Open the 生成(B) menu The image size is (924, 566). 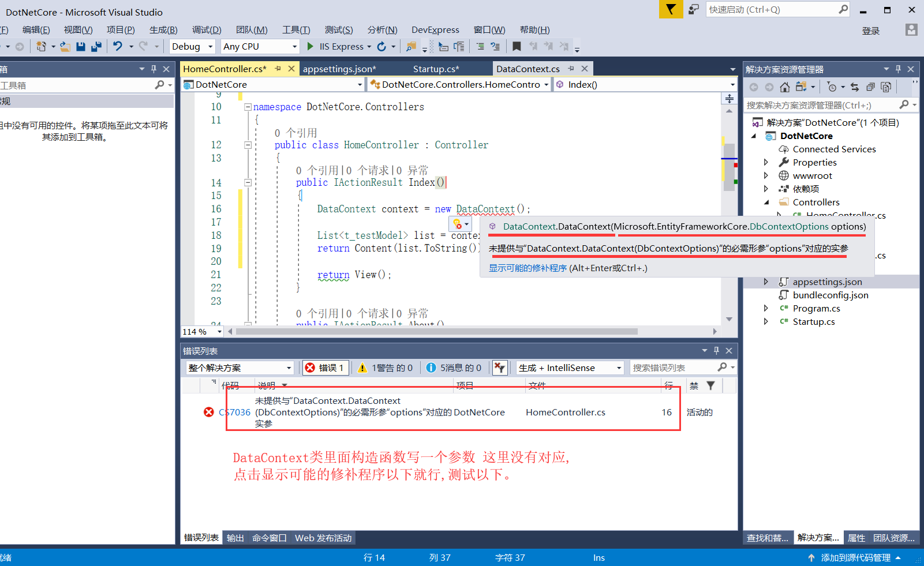tap(163, 29)
